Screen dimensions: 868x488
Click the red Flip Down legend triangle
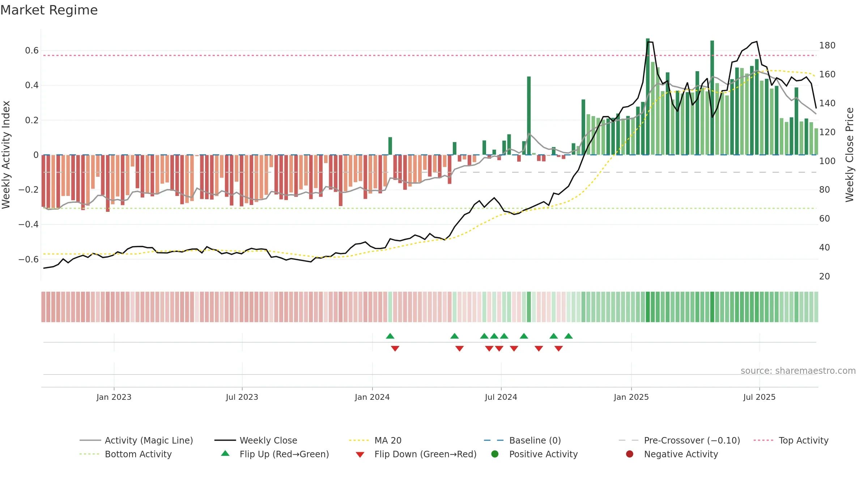[x=360, y=455]
